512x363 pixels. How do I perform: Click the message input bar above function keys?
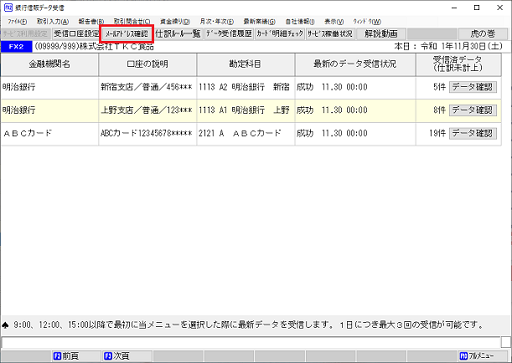[251, 343]
